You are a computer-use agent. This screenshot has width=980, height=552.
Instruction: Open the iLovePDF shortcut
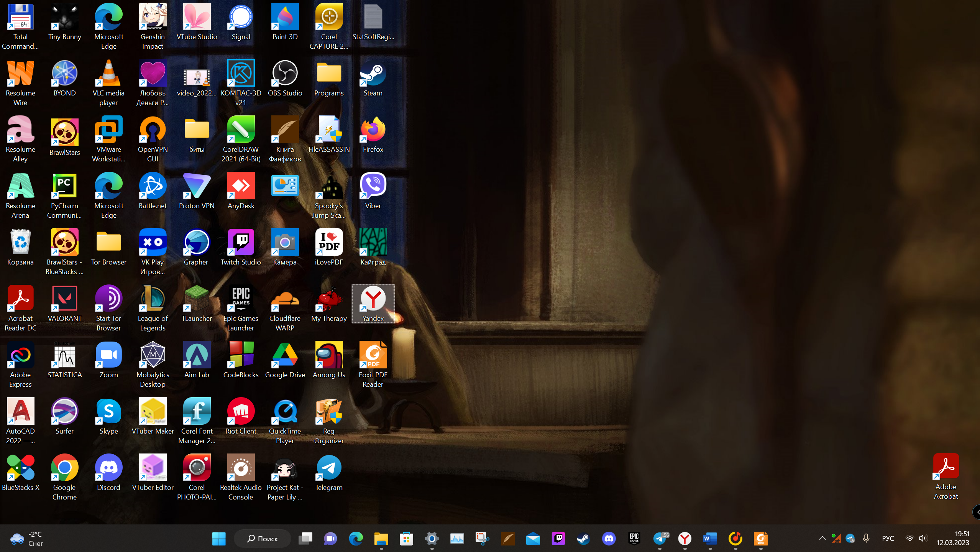[x=329, y=247]
